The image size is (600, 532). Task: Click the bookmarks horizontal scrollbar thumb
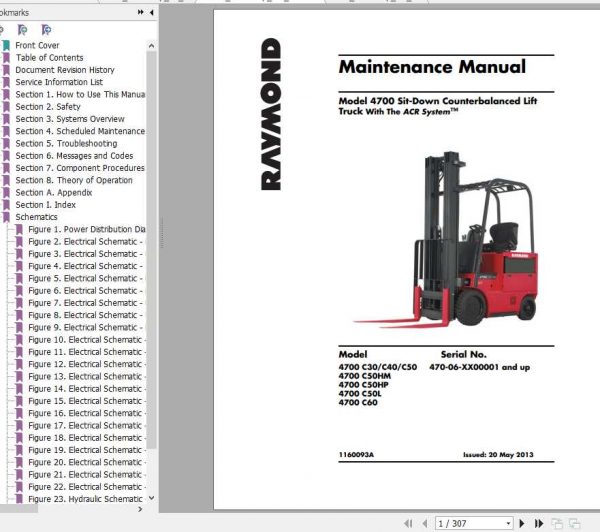coord(19,509)
